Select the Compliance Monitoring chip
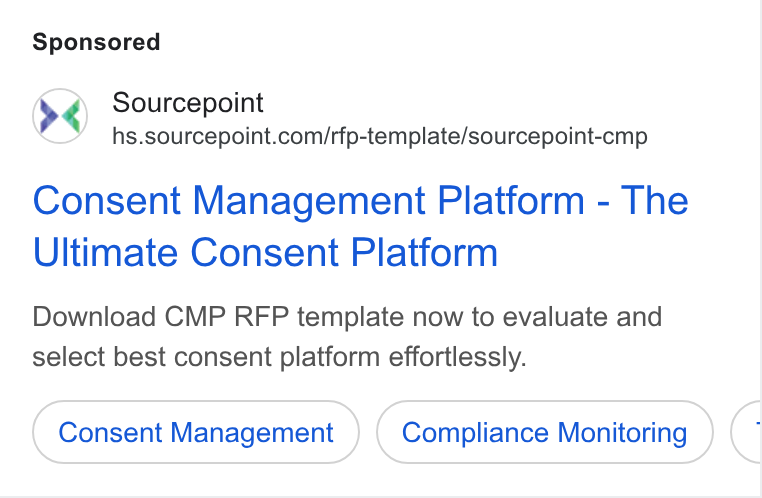Image resolution: width=762 pixels, height=498 pixels. [x=545, y=432]
